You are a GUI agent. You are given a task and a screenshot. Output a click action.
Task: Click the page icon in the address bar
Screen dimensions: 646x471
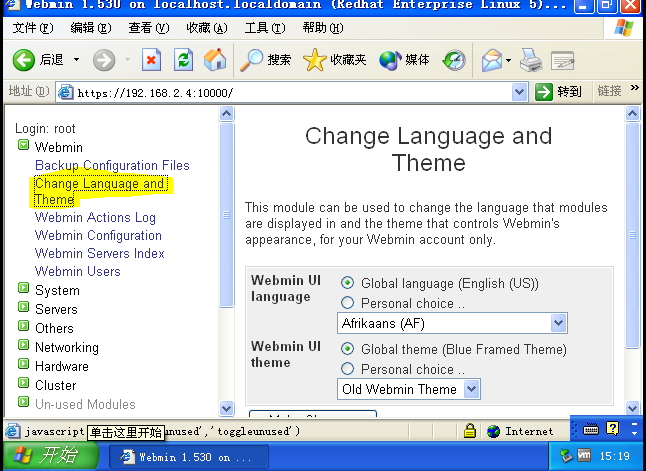(66, 92)
